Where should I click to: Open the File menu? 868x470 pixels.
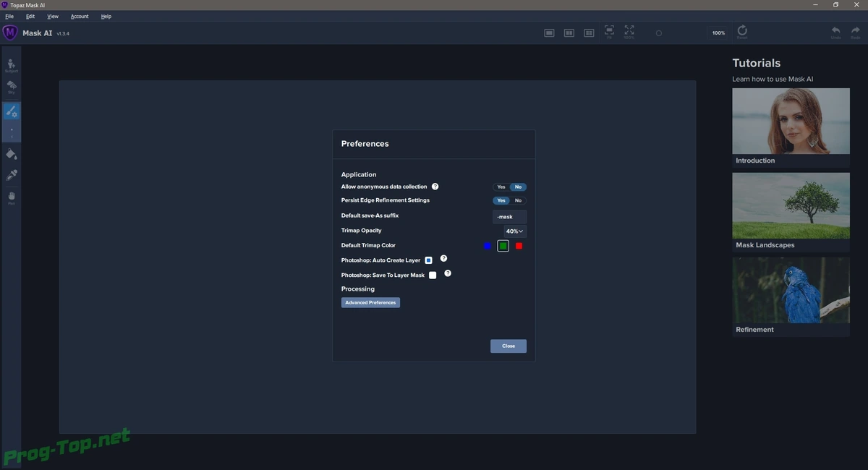(x=9, y=16)
